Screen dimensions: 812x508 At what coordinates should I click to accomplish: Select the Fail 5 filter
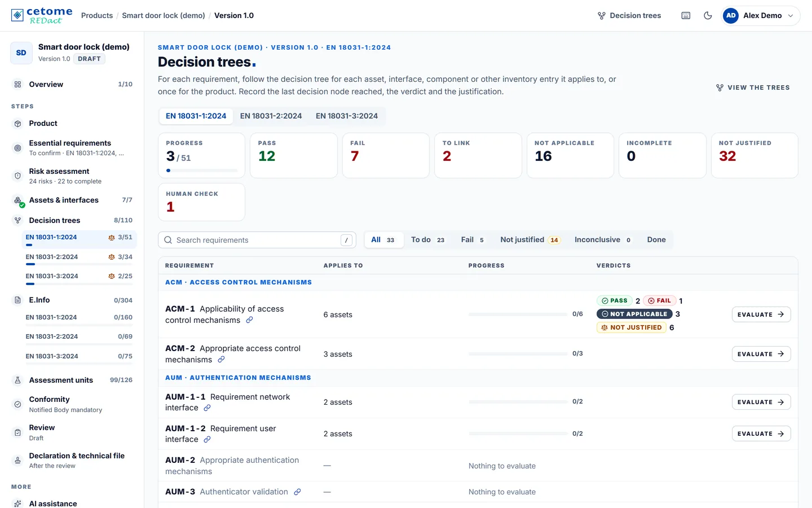473,240
